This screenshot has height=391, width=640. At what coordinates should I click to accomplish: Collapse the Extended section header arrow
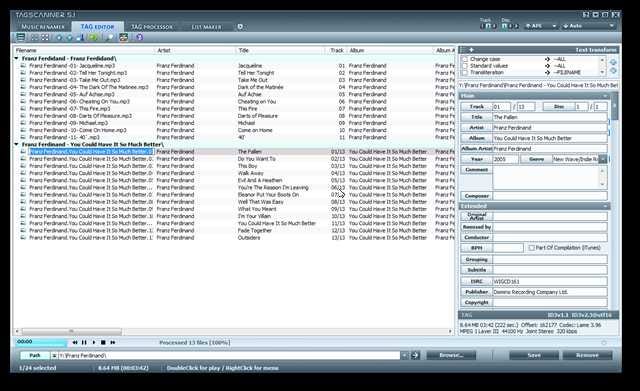[606, 206]
